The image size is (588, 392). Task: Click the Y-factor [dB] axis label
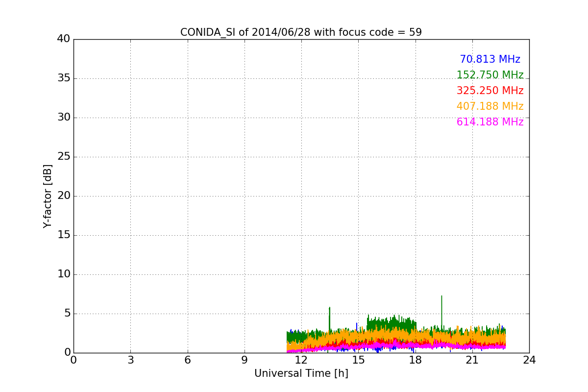(48, 196)
